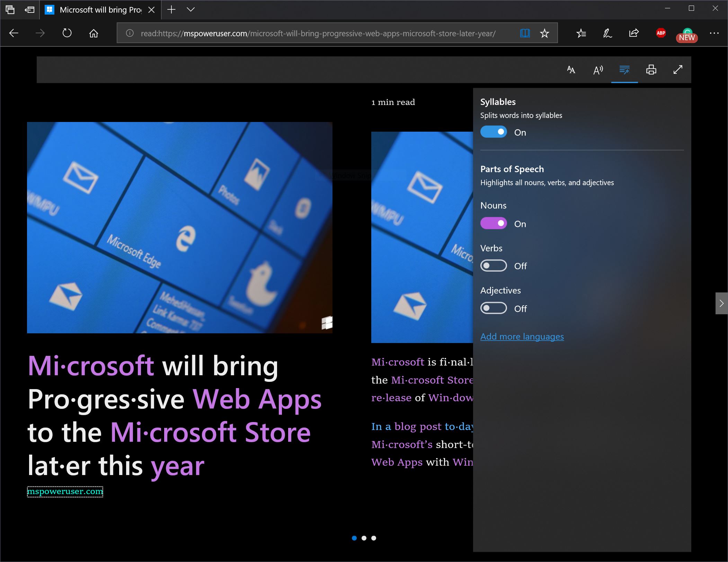Click the Reading Preferences icon (lines)
728x562 pixels.
point(624,70)
